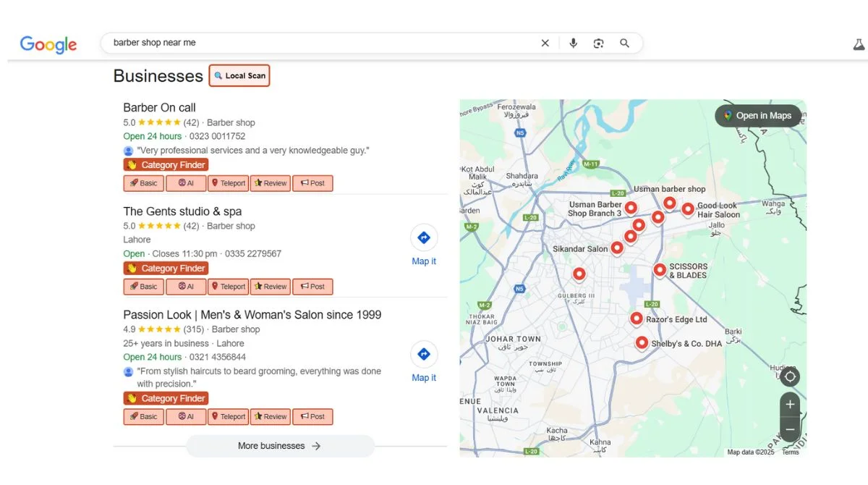Select Teleport button under Barber On call
The image size is (868, 485).
[228, 183]
